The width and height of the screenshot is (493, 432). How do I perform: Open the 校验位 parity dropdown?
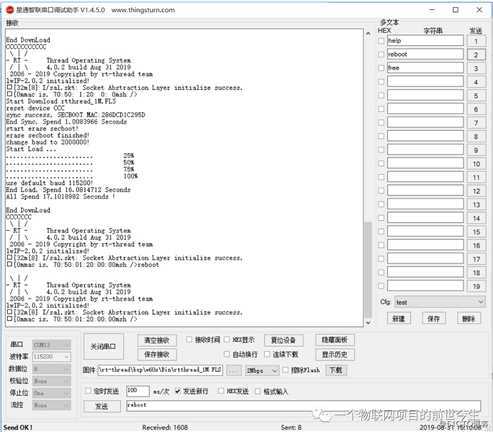click(52, 381)
